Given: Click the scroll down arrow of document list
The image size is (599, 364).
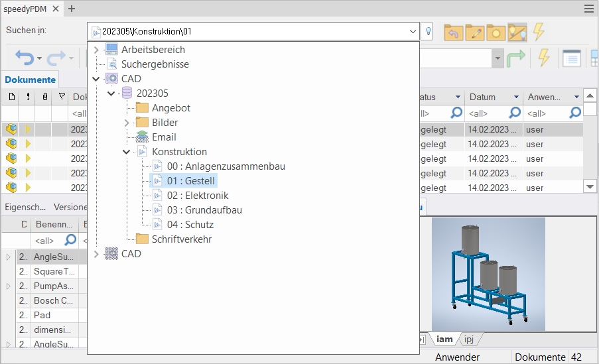Looking at the screenshot, I should 590,188.
